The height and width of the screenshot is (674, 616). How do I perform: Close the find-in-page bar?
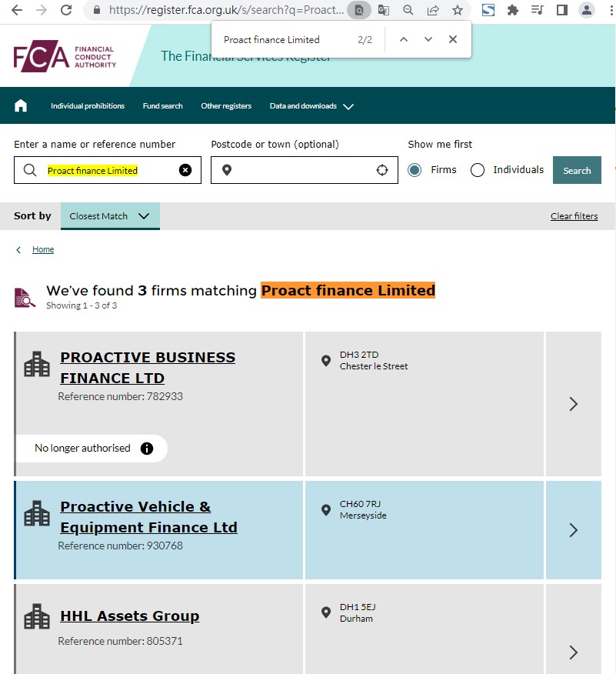(x=453, y=40)
